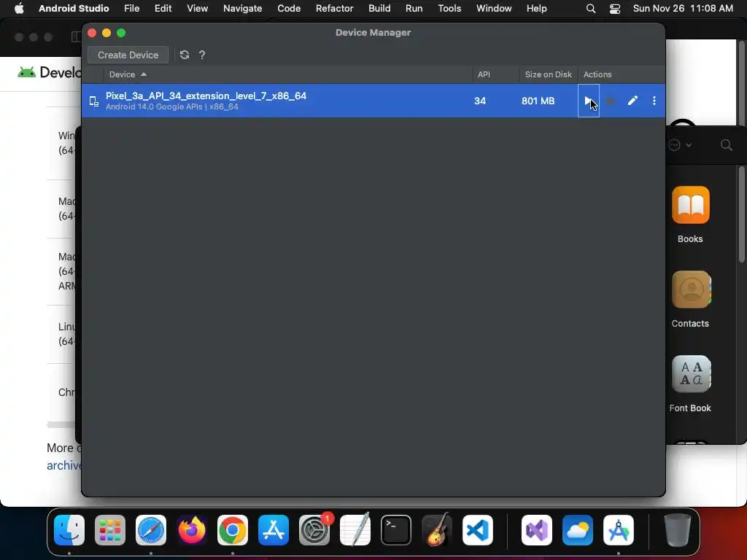Click the search icon in the Applications window
747x560 pixels.
726,145
